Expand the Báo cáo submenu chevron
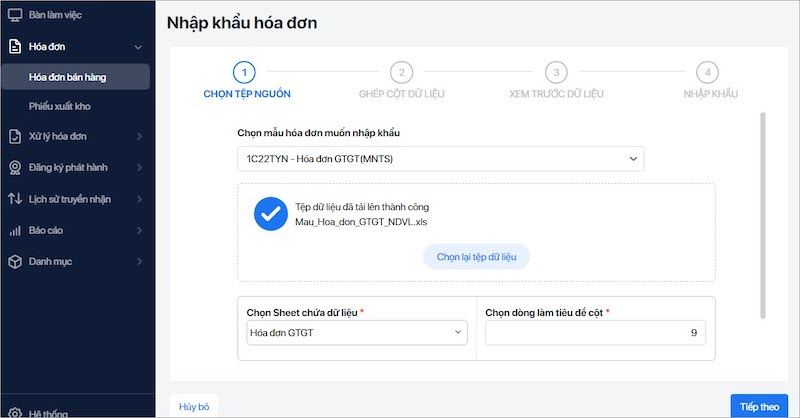 coord(139,230)
